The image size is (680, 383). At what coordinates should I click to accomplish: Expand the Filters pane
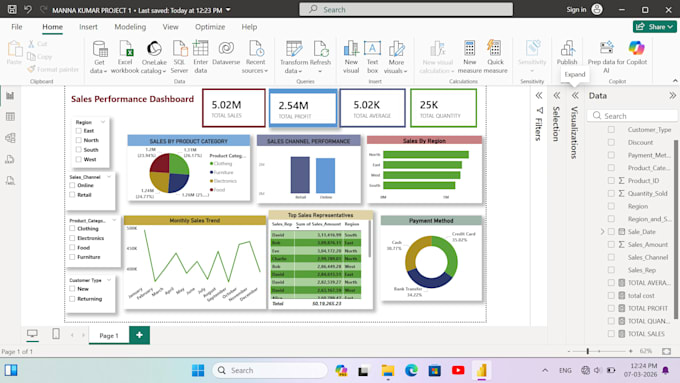pos(539,95)
